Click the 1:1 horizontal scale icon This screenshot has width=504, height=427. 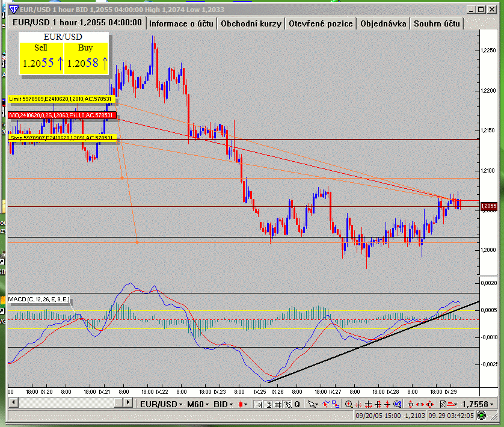coord(420,404)
